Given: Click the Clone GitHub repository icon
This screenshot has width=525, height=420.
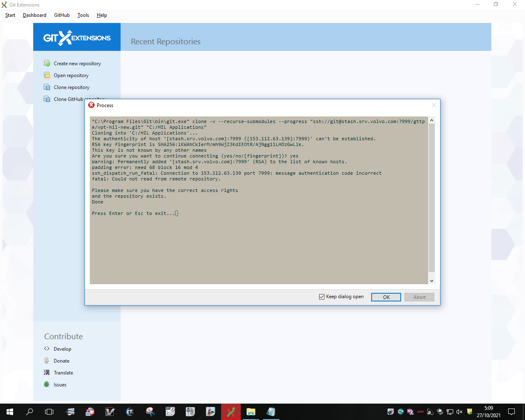Looking at the screenshot, I should click(x=47, y=99).
